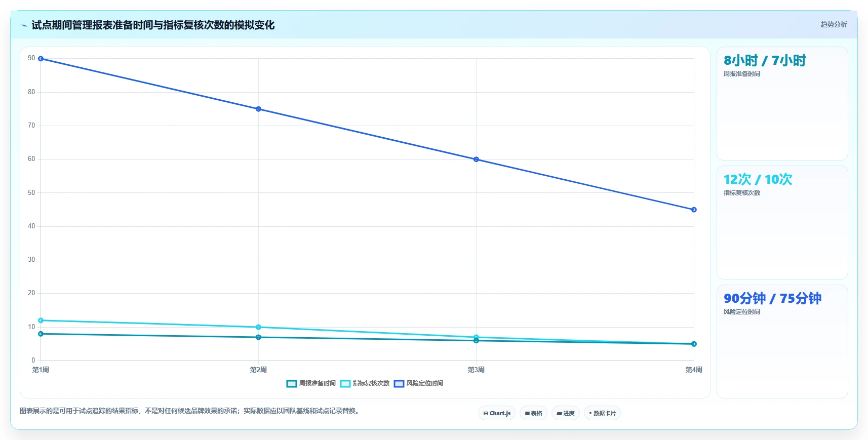Click the 指标复核次数 point at 第2周
The height and width of the screenshot is (440, 868).
coord(258,327)
